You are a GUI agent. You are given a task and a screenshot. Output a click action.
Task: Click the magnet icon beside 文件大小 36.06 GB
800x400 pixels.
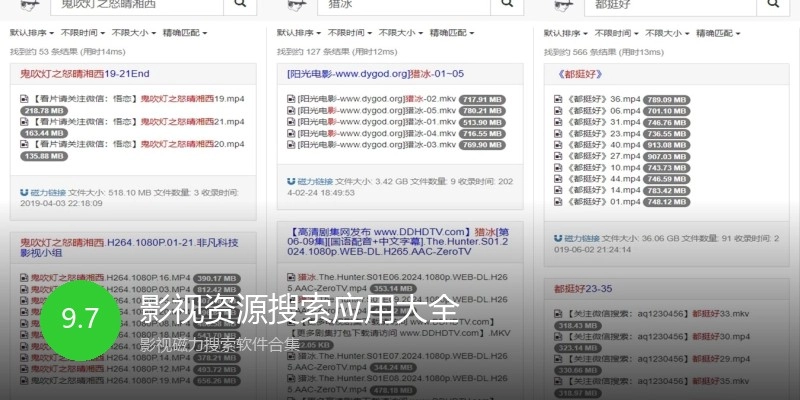(558, 238)
